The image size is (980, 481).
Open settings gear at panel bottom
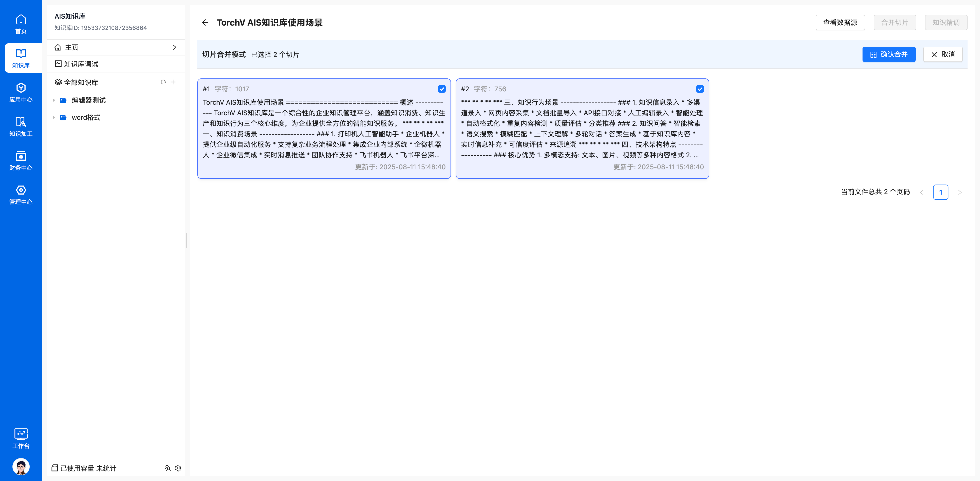[178, 468]
